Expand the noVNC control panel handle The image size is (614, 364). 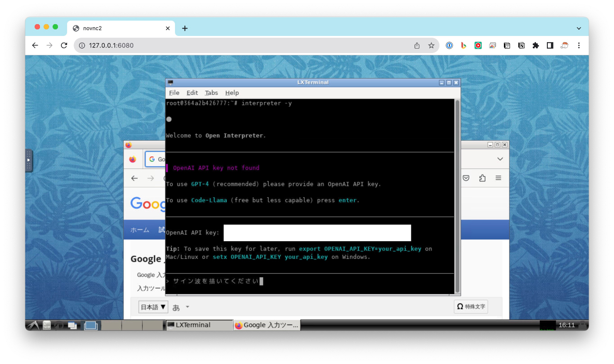coord(29,161)
